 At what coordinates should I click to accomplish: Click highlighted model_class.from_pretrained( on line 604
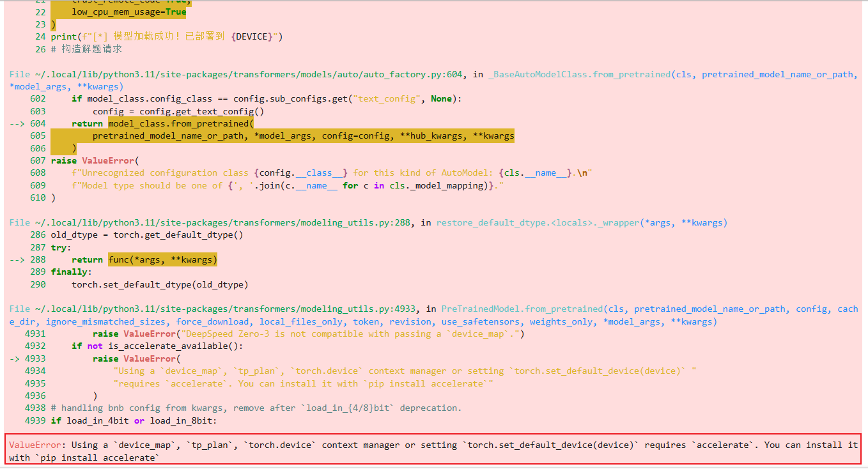coord(181,123)
